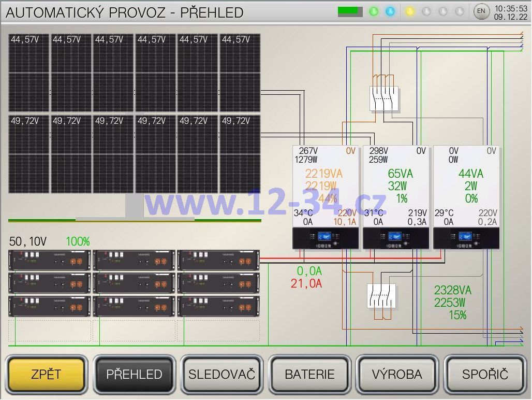Select the first inverter showing 2219VA
Viewport: 532px width, 400px height.
pyautogui.click(x=326, y=197)
